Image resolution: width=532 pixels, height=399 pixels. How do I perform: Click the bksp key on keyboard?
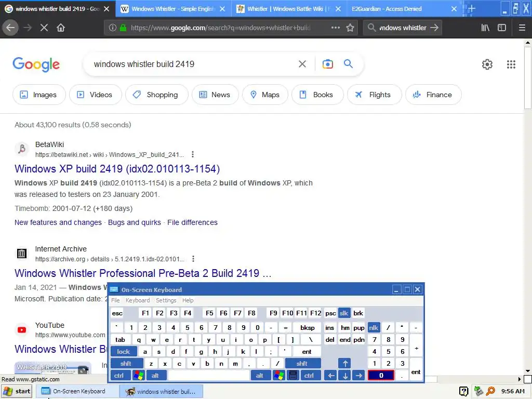(x=308, y=328)
